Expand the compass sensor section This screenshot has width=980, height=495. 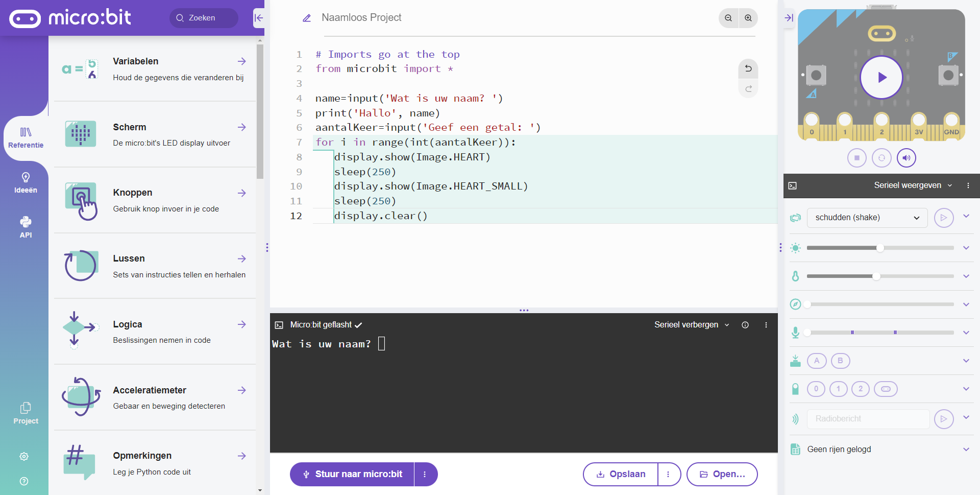(966, 304)
